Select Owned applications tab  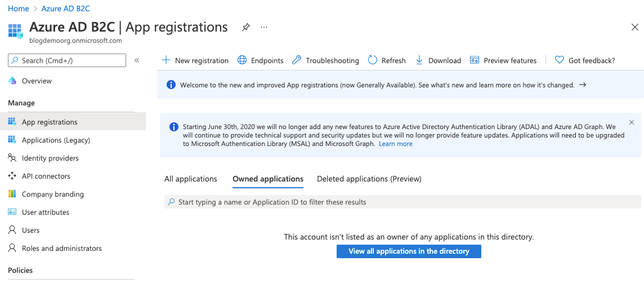(x=268, y=179)
